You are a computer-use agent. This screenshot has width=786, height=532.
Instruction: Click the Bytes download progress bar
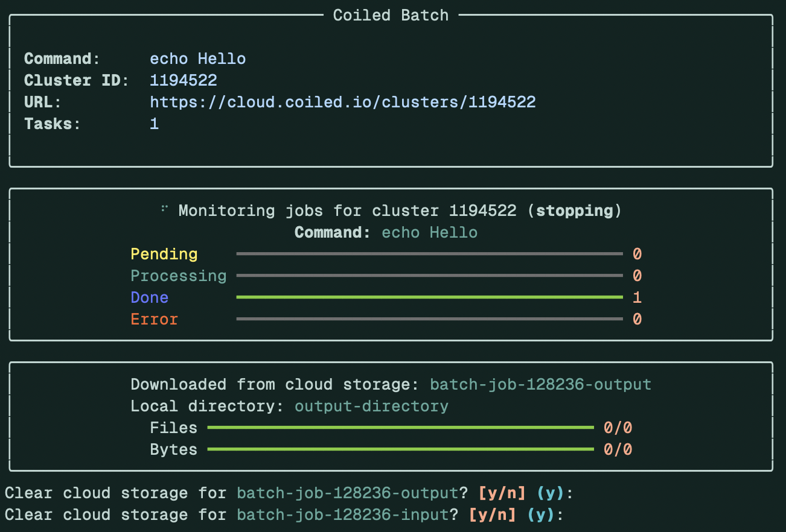[x=400, y=449]
